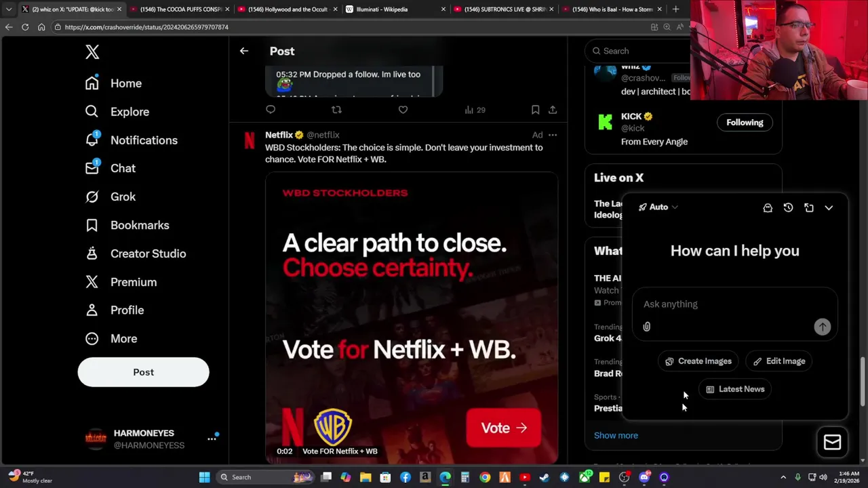The image size is (868, 488).
Task: Reload the page with refresh icon
Action: click(25, 27)
